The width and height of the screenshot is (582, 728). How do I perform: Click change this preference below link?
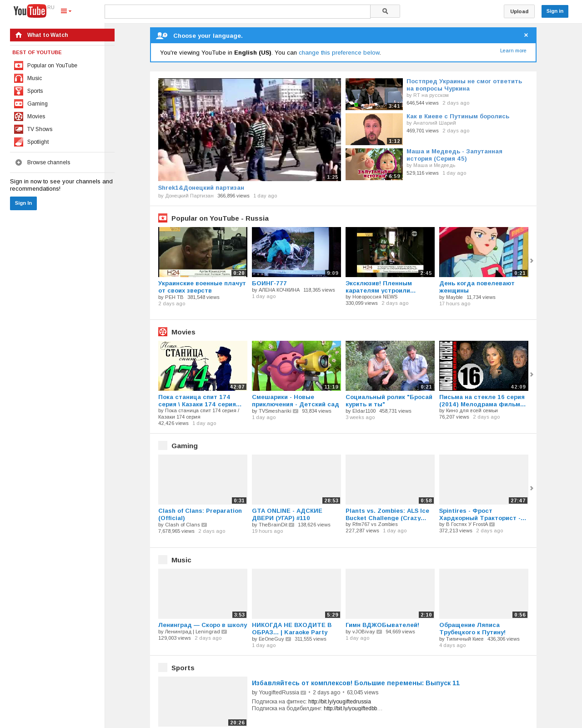(x=339, y=53)
